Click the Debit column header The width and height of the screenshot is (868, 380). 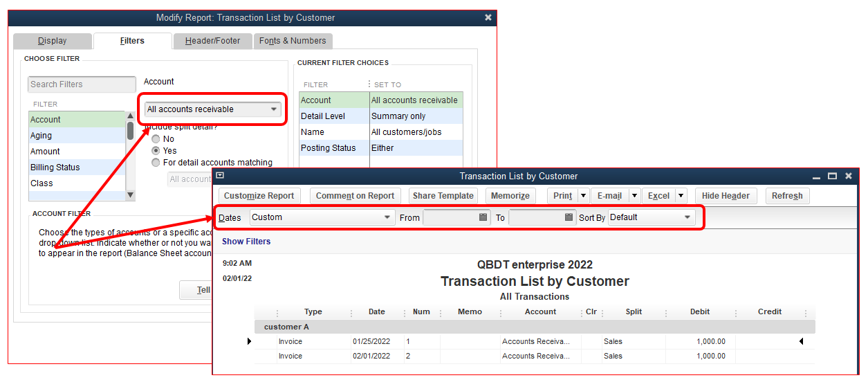point(700,312)
